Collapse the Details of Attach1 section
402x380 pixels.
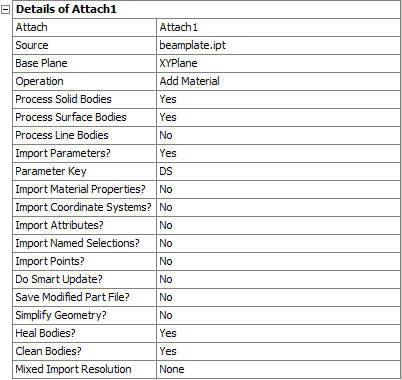[5, 10]
